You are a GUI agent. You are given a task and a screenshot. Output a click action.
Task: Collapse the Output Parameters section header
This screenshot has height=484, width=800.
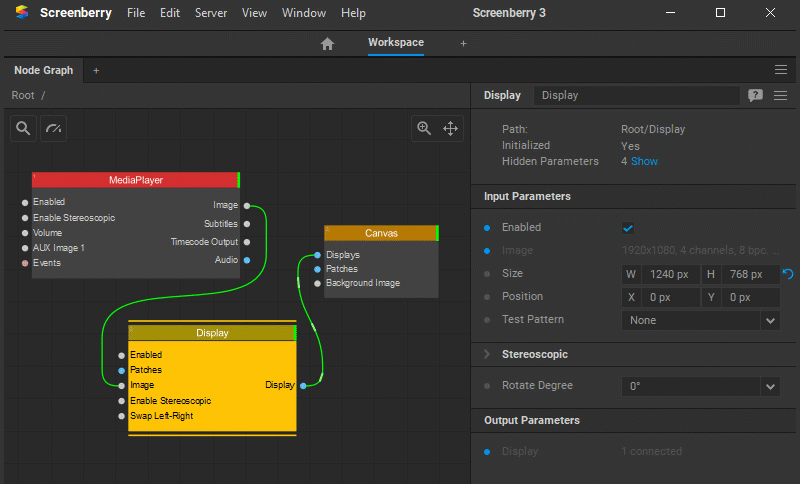[633, 420]
